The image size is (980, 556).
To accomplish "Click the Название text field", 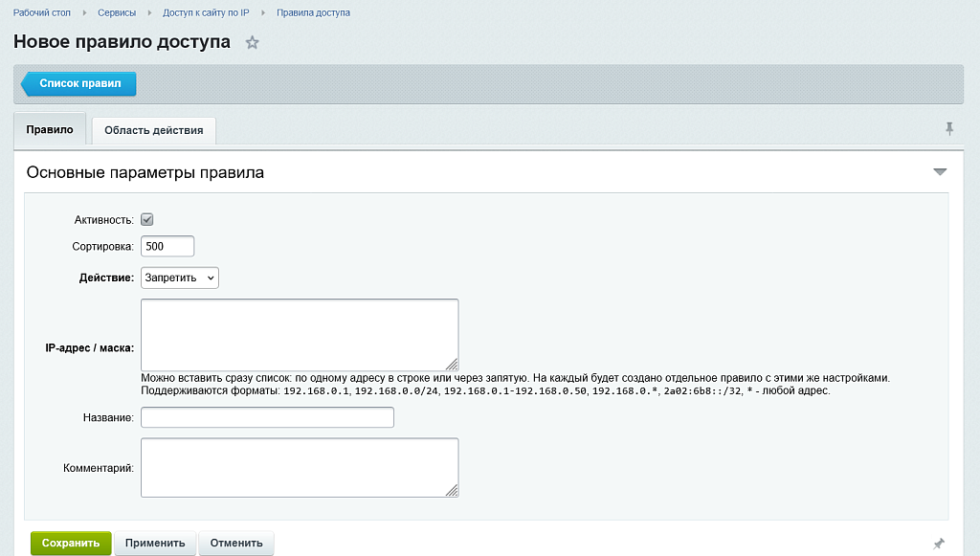I will click(268, 417).
